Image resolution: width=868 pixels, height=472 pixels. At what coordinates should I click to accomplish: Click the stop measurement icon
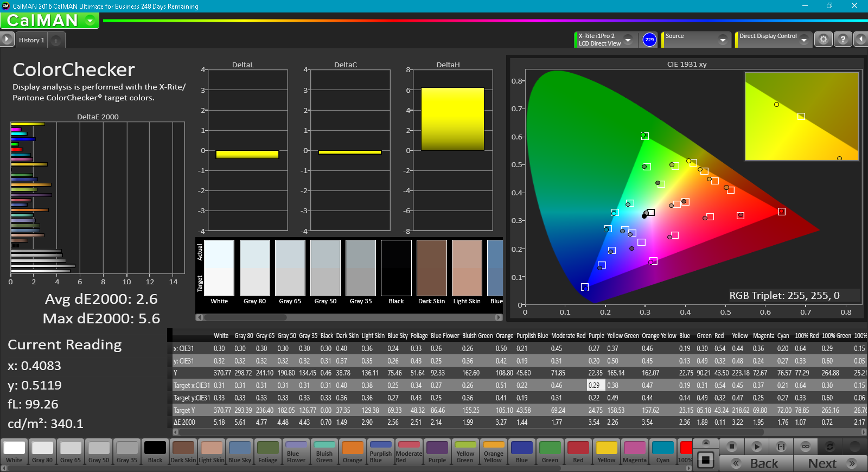[731, 447]
